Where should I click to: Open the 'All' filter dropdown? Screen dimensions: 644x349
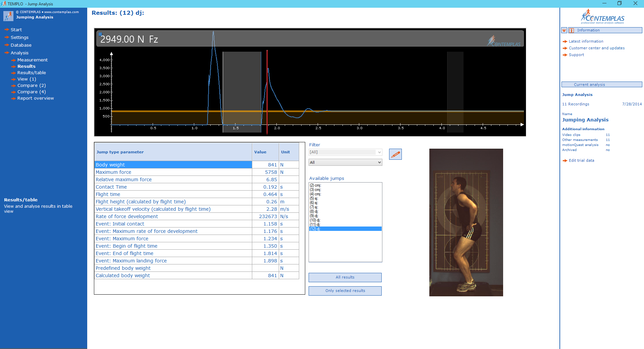pyautogui.click(x=345, y=162)
